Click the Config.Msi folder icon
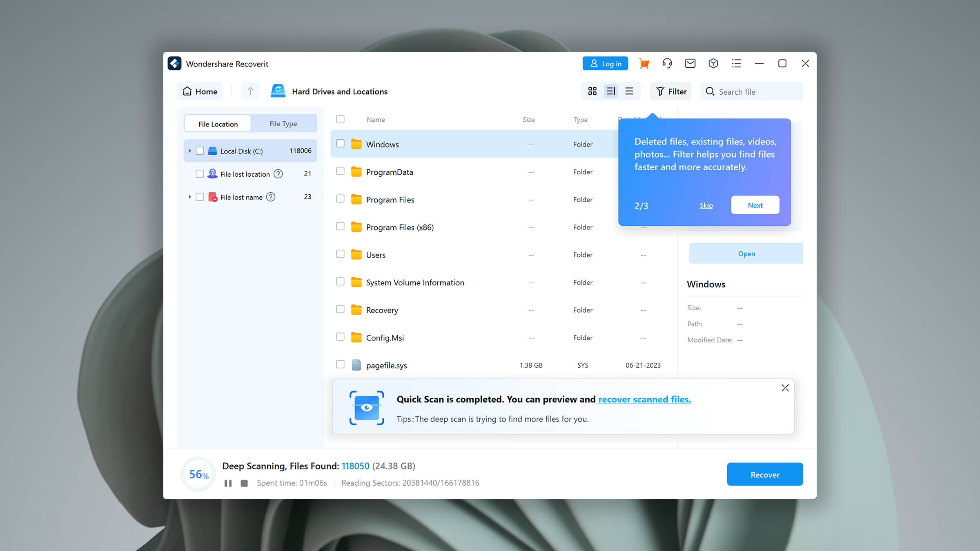This screenshot has width=980, height=551. pos(356,338)
